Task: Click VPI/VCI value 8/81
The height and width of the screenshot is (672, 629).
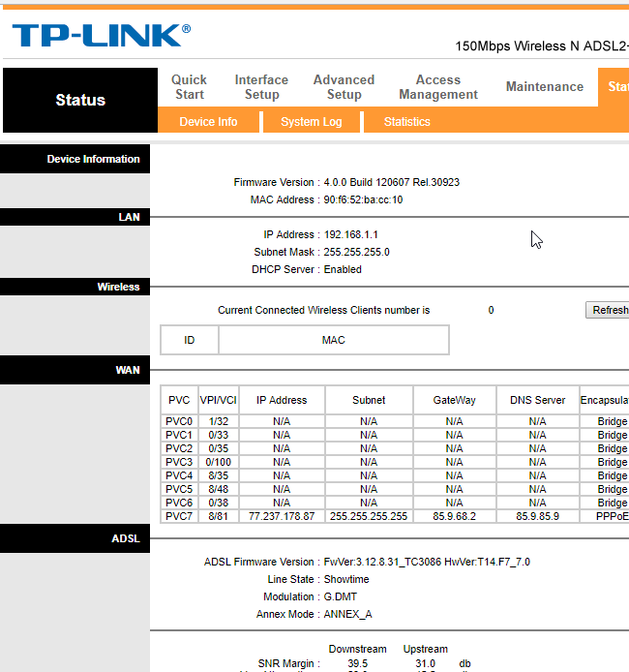Action: pos(219,516)
